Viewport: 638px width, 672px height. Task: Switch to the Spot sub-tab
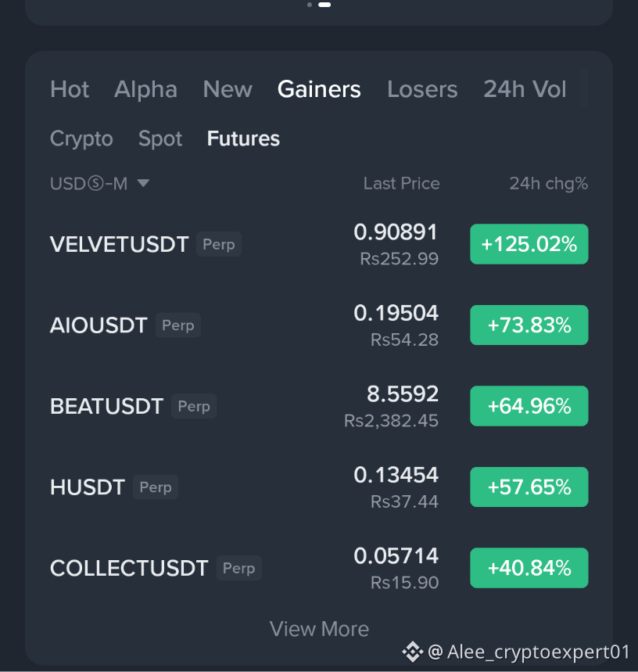coord(160,138)
